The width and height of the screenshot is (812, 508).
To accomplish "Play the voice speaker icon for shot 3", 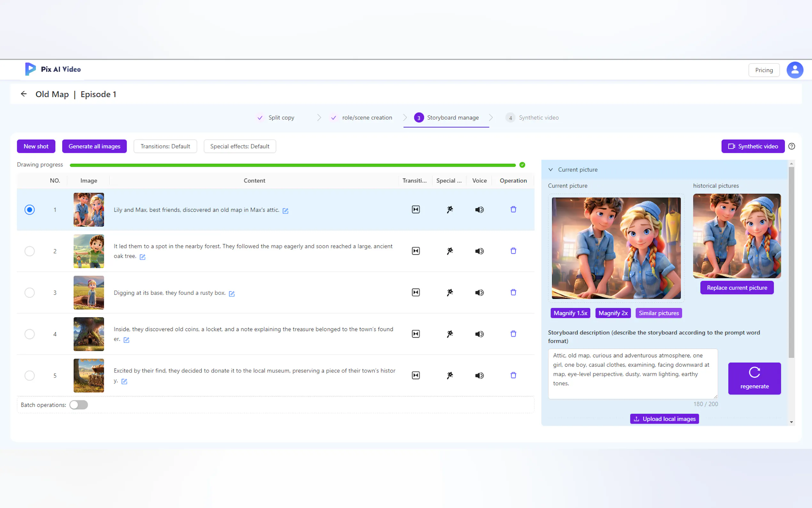I will pyautogui.click(x=479, y=293).
